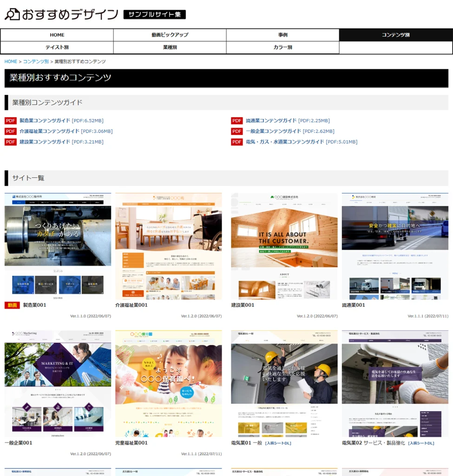Click the おすすめデザイン site logo

click(61, 14)
